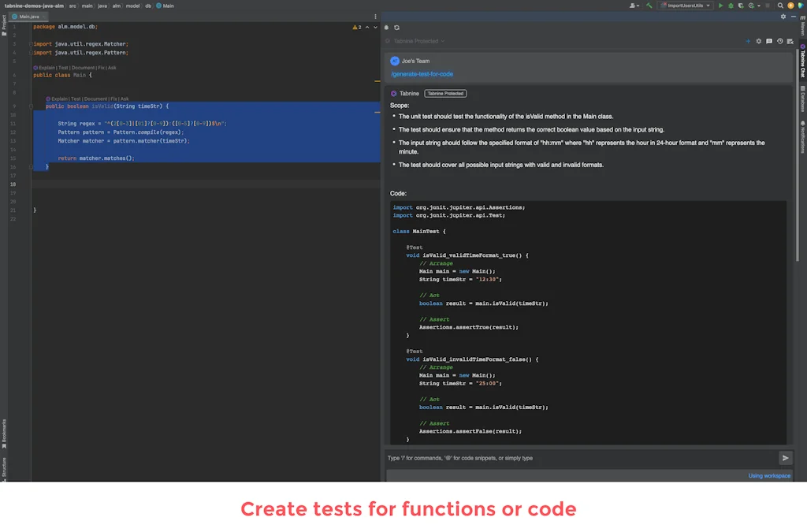Open the Project tool window tab
Viewport: 807px width, 532px height.
pos(4,23)
